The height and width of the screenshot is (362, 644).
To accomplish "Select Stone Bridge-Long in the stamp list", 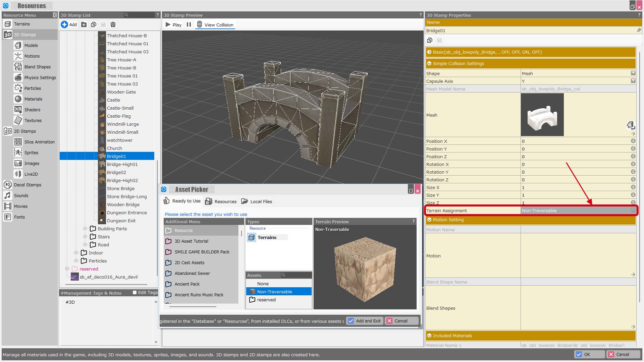I will (x=127, y=196).
